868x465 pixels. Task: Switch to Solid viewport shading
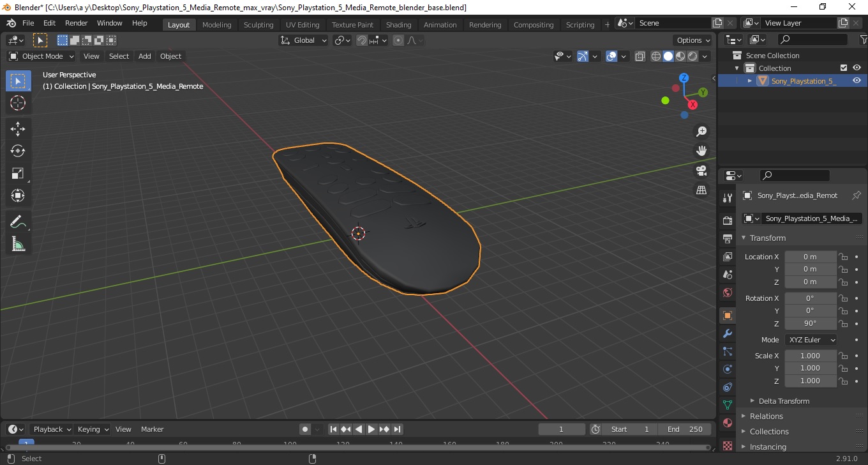(x=668, y=56)
